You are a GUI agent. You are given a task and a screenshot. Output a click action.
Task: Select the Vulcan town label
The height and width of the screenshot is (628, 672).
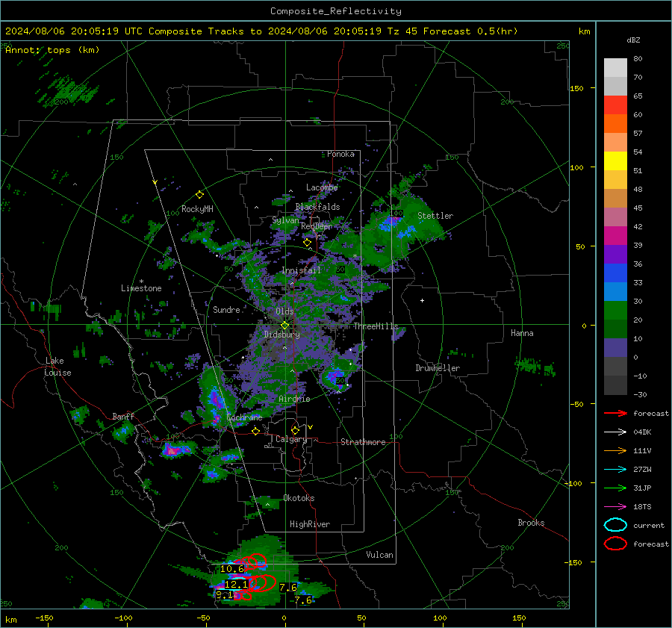point(380,555)
